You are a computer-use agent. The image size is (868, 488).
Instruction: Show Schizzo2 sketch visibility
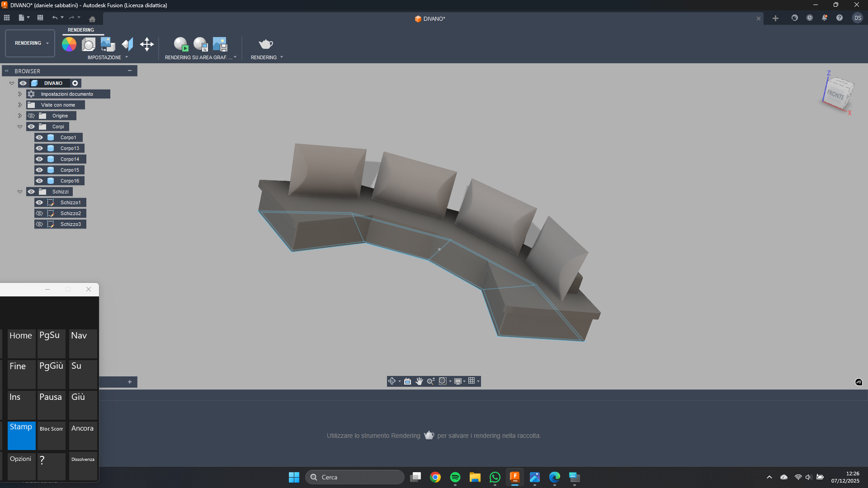[40, 213]
